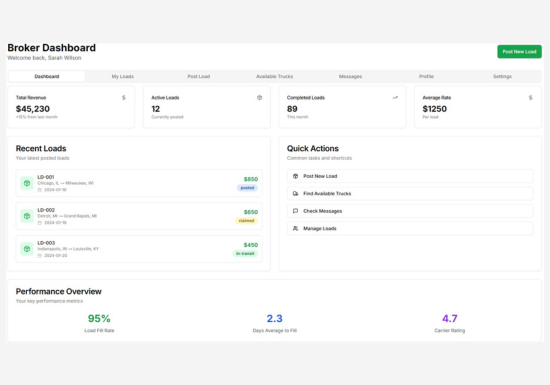Click the blue 'posted' status badge
This screenshot has height=385, width=550.
pos(247,188)
